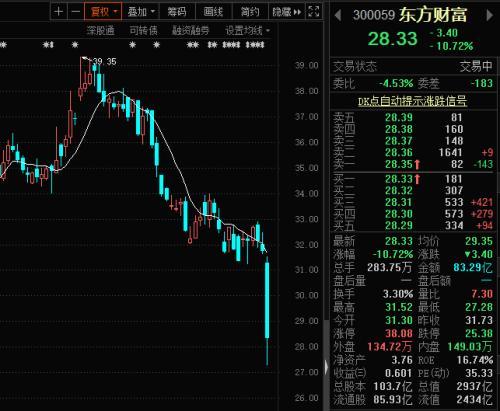Click 交易状态 value 交易中

pyautogui.click(x=476, y=67)
